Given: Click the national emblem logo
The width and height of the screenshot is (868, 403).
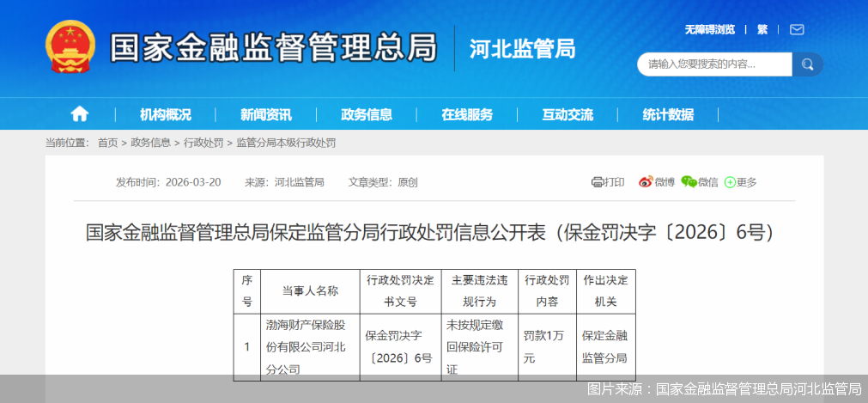Looking at the screenshot, I should point(70,46).
